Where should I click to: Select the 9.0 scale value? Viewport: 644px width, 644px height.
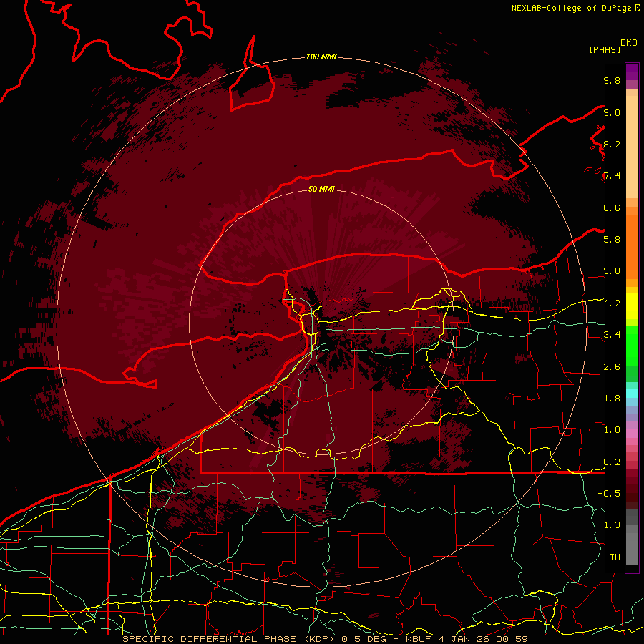612,112
